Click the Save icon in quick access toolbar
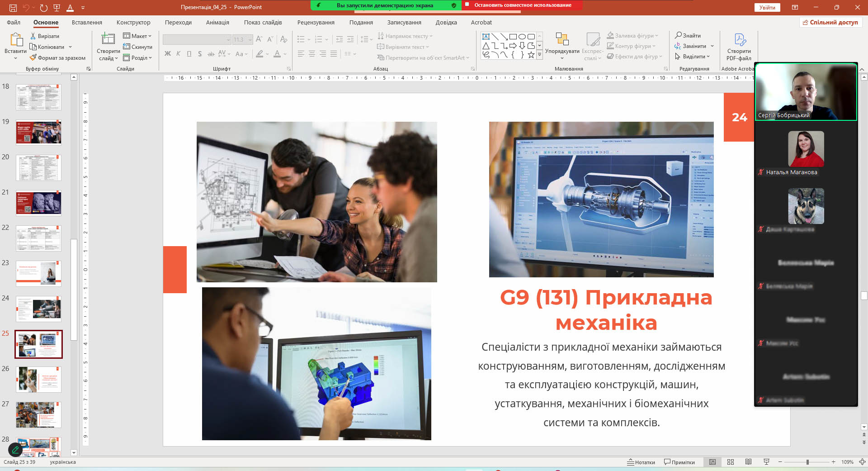Image resolution: width=868 pixels, height=471 pixels. point(13,8)
